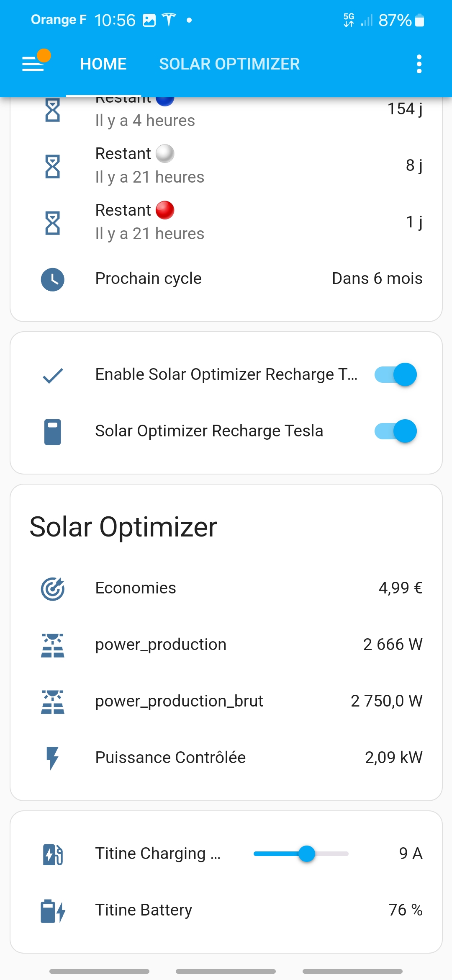The image size is (452, 980).
Task: Turn off Solar Optimizer Recharge Tesla switch
Action: point(395,431)
